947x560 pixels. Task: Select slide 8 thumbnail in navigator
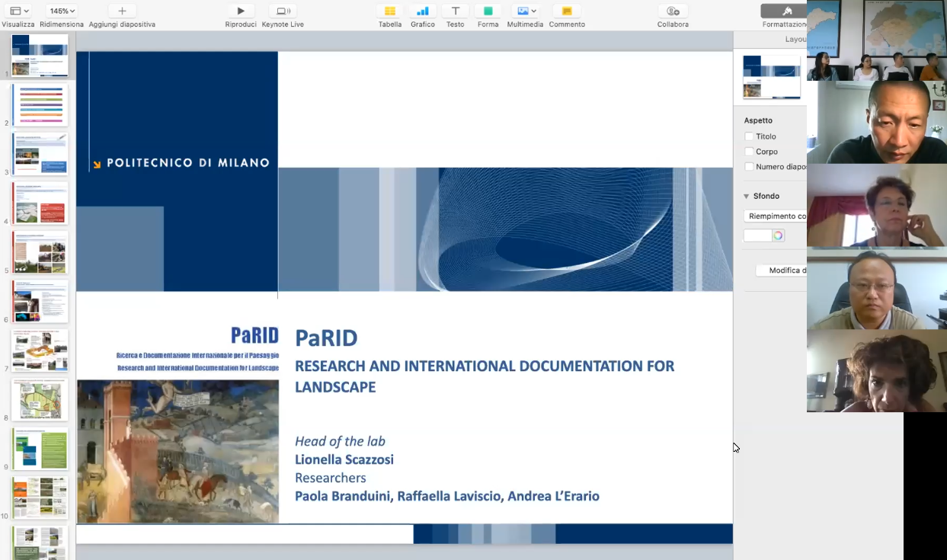(x=40, y=399)
